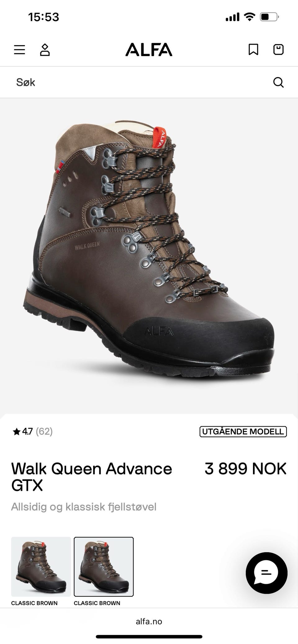Tap the battery status indicator
This screenshot has height=644, width=298.
pyautogui.click(x=269, y=17)
